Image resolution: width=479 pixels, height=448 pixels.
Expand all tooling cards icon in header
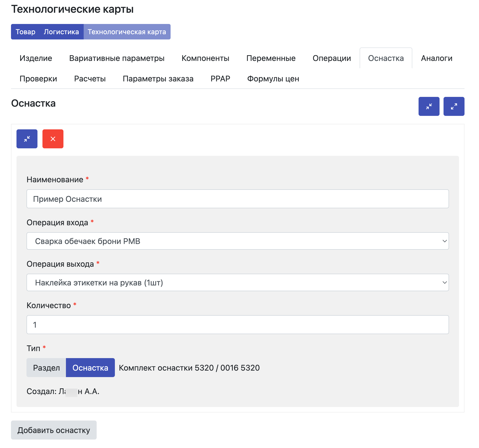coord(454,106)
